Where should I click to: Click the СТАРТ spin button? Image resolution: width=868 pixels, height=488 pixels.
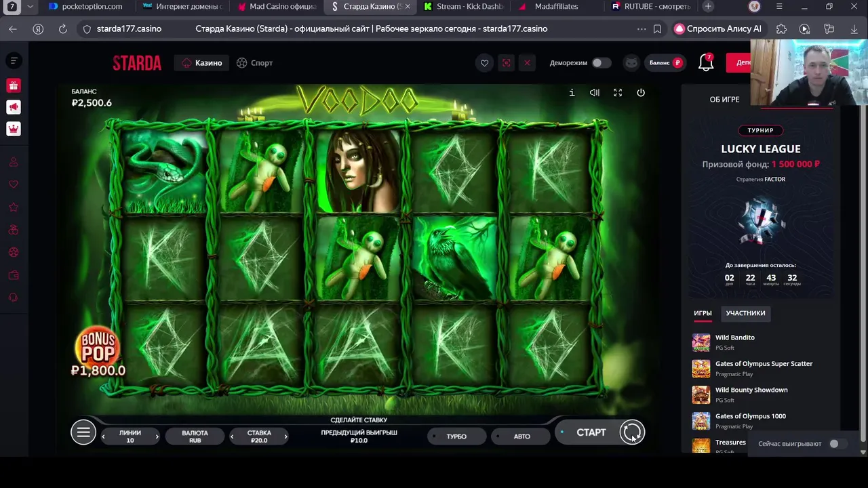(x=591, y=432)
